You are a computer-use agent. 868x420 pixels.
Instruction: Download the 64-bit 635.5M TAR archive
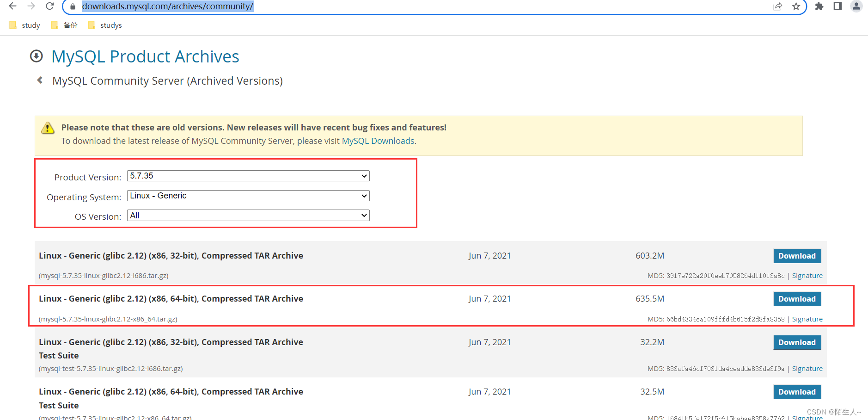pos(797,299)
